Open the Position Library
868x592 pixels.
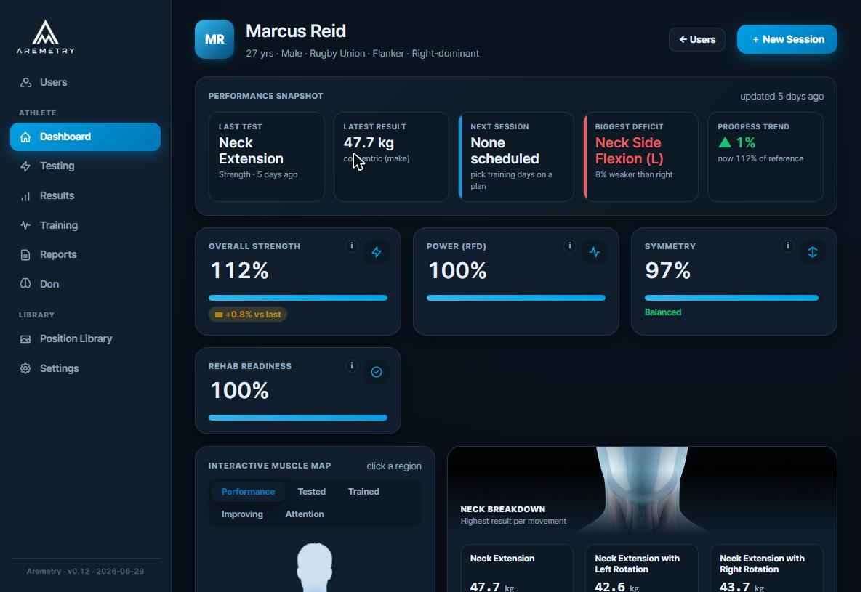[x=85, y=338]
